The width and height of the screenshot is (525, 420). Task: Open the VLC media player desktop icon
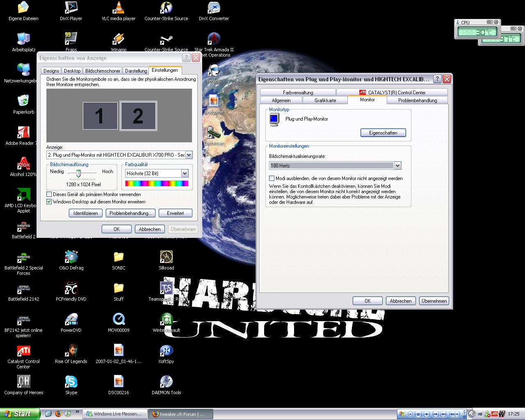point(119,8)
